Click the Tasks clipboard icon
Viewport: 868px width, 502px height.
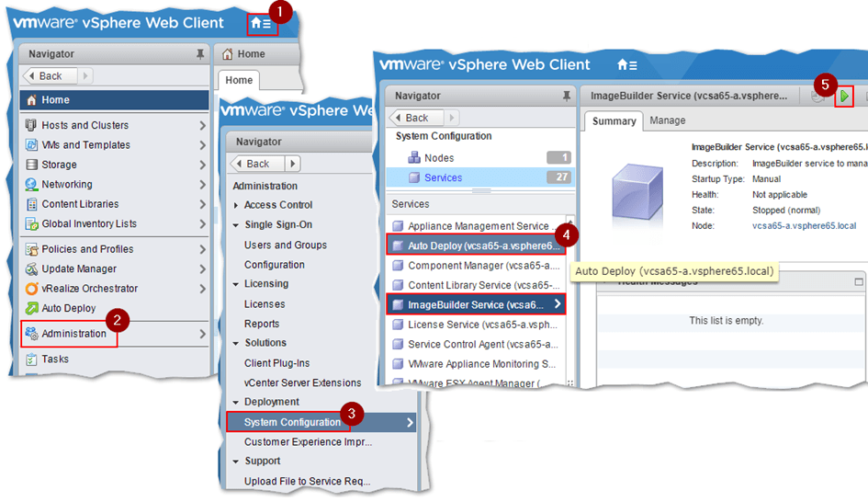[31, 359]
